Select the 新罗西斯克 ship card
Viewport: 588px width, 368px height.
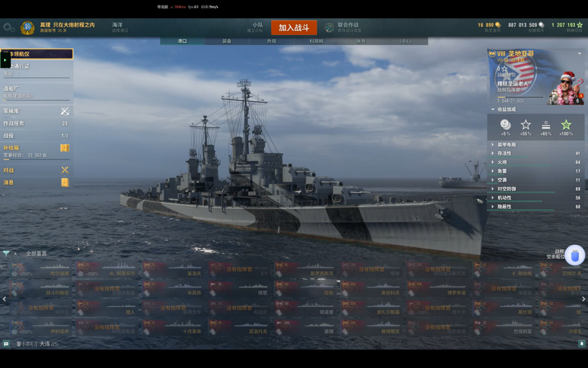point(305,270)
